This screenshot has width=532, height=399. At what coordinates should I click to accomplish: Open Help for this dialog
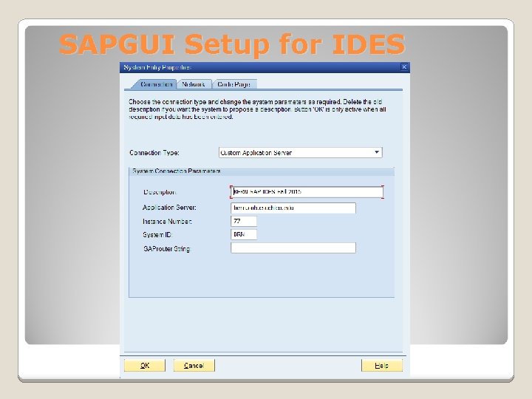382,366
